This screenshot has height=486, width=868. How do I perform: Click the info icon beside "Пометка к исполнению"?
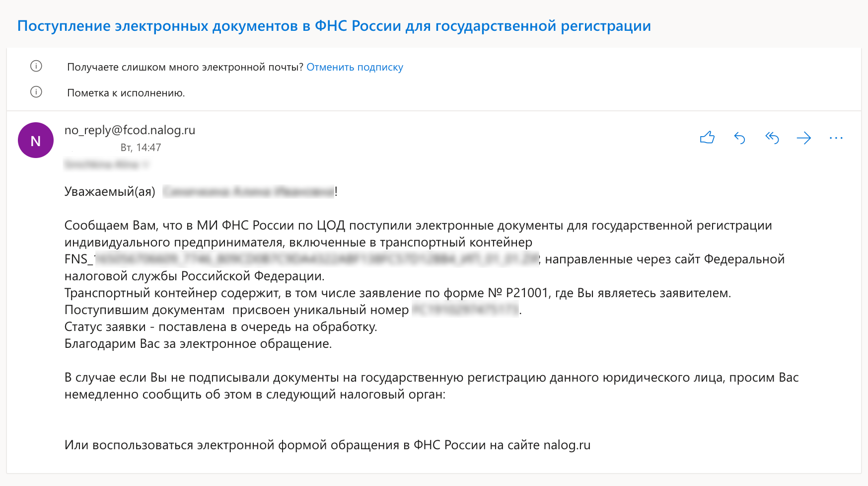36,92
